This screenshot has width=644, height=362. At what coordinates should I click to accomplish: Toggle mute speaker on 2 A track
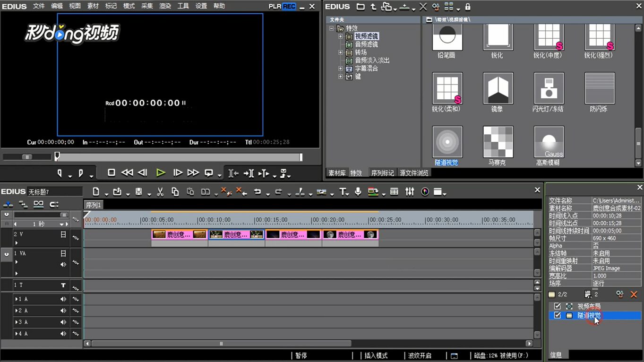(63, 311)
